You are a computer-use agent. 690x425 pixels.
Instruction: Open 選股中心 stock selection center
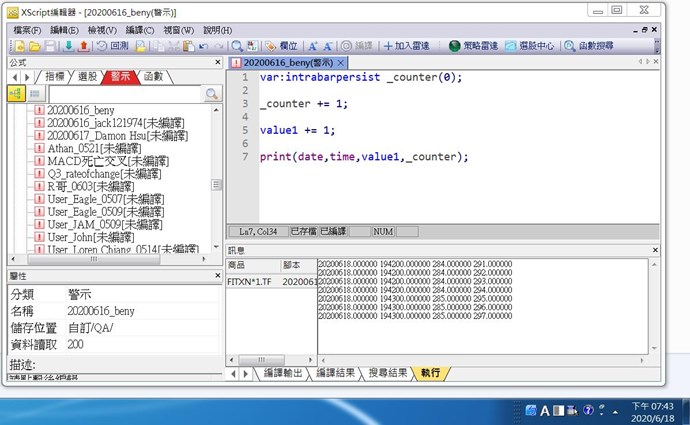(x=530, y=46)
